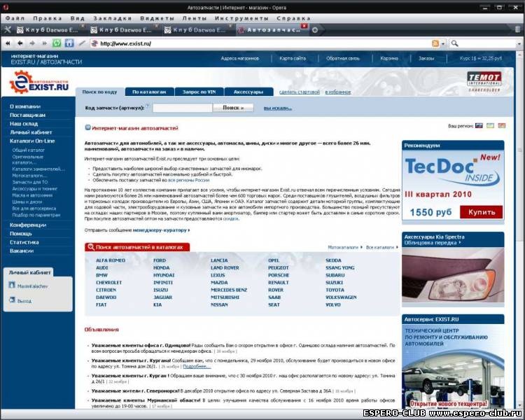Click the address bar URL field
Screen dimensions: 525x420
click(261, 43)
